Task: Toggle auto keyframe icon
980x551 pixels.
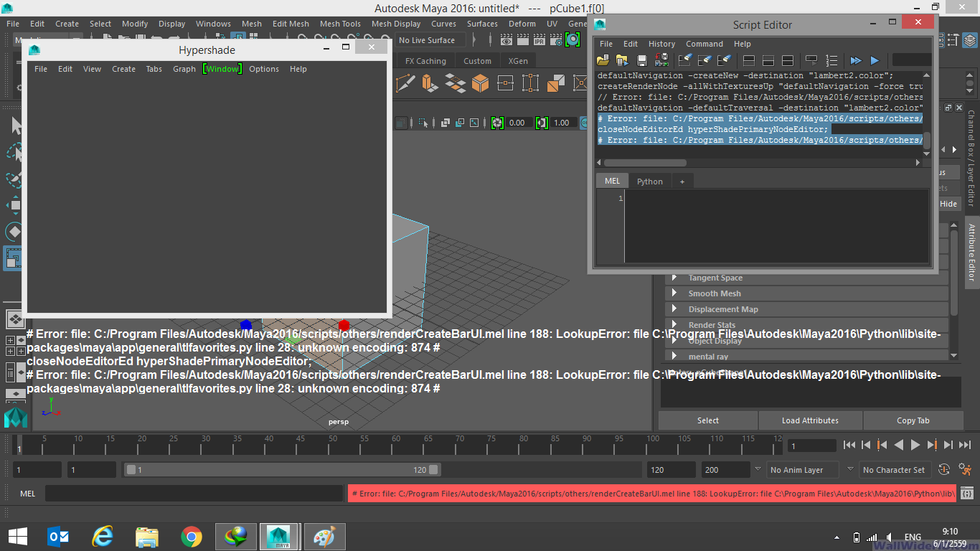Action: pos(944,469)
